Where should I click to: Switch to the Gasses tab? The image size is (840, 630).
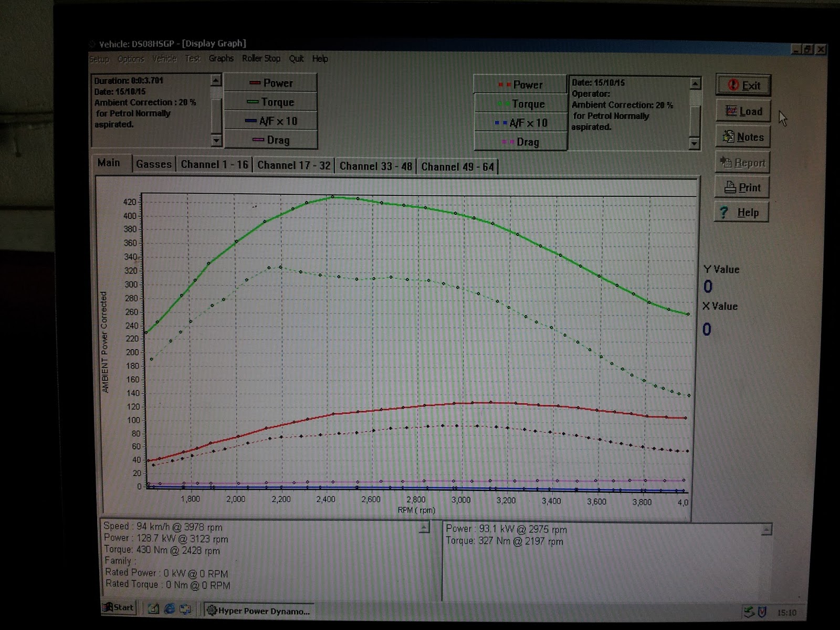click(x=154, y=164)
